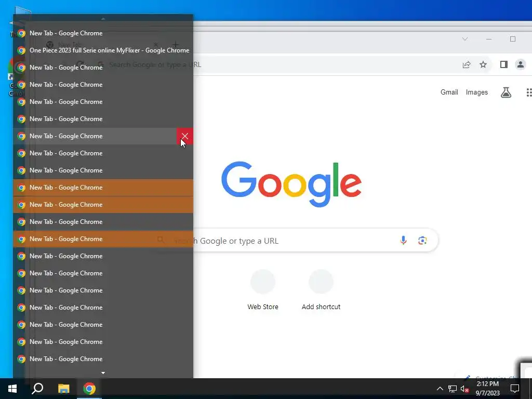Open the share this page icon
This screenshot has width=532, height=399.
(467, 64)
